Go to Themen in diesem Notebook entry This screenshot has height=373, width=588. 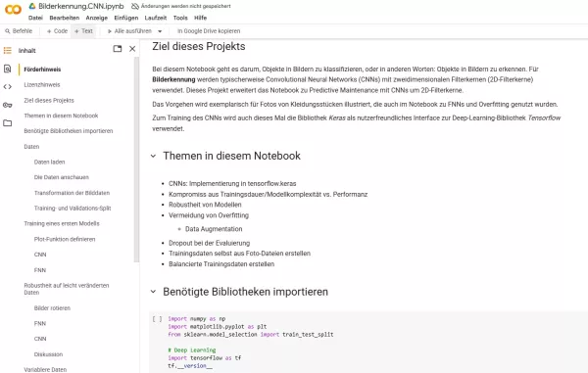61,116
